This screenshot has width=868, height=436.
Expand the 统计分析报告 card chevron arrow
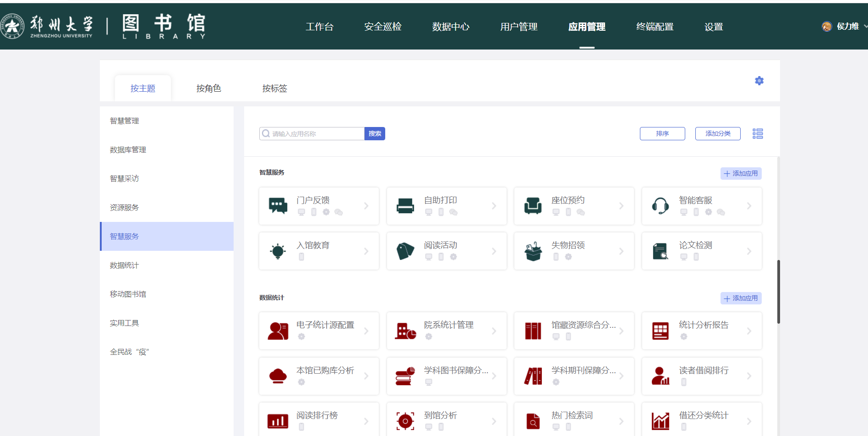coord(749,331)
